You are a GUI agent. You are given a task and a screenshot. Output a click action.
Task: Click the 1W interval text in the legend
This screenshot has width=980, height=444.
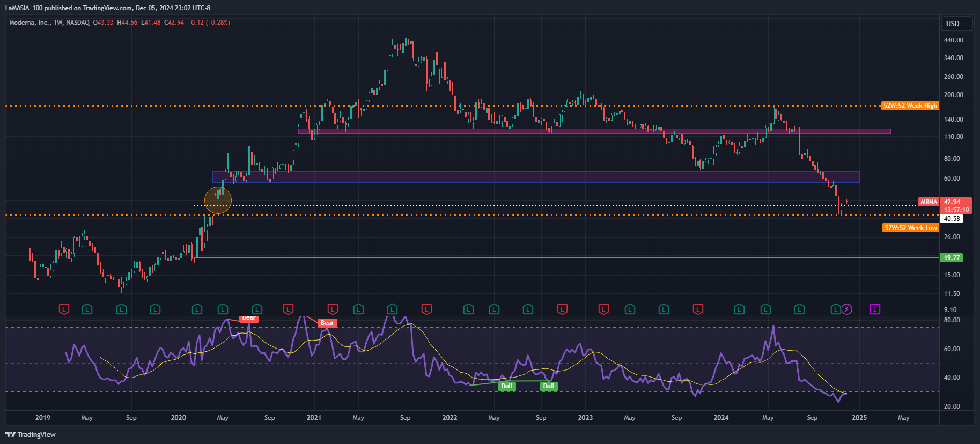pyautogui.click(x=58, y=23)
